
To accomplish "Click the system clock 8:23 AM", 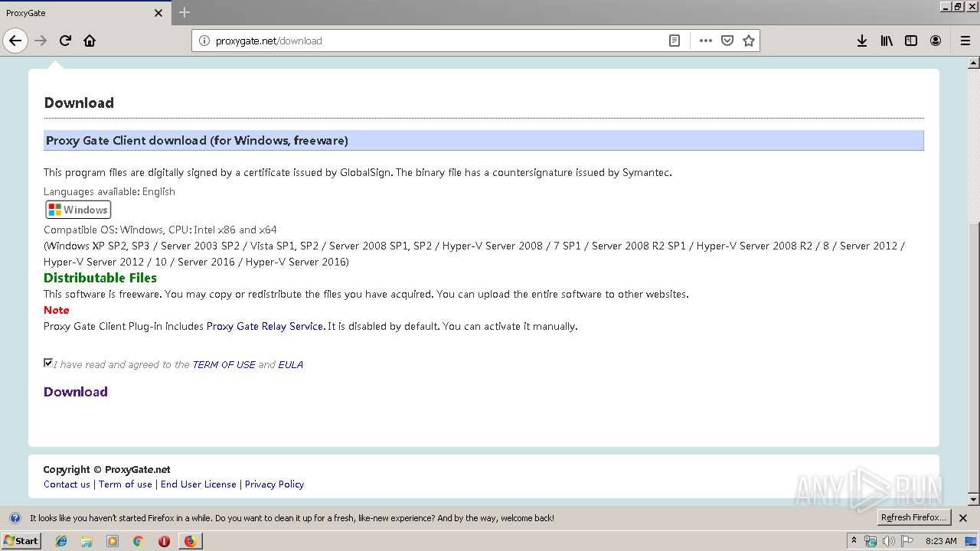I will pos(941,541).
